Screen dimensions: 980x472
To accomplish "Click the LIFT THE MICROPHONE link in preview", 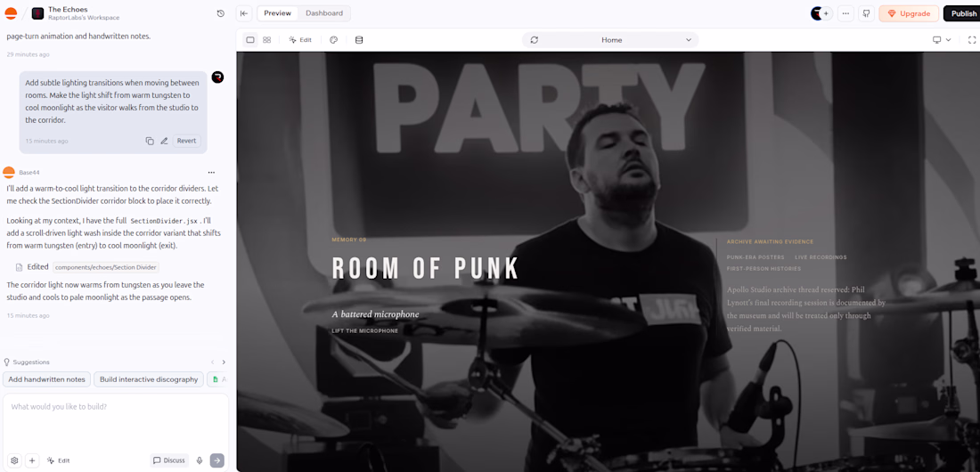I will (x=365, y=330).
